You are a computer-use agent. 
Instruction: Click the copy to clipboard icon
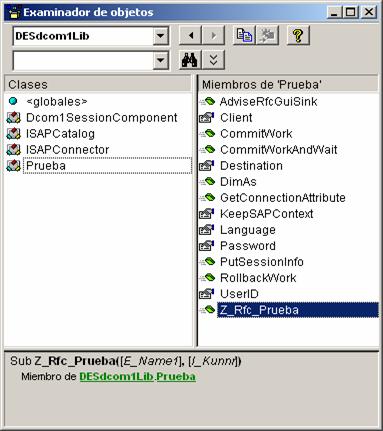click(244, 35)
